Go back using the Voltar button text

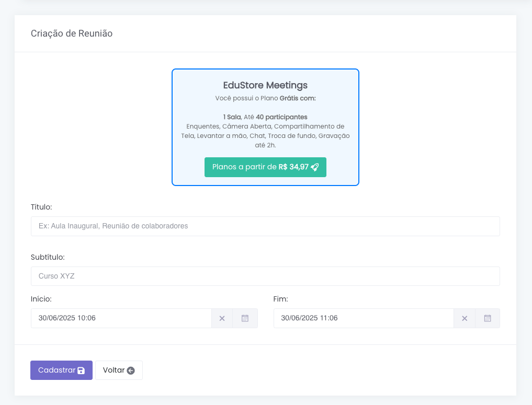tap(114, 370)
